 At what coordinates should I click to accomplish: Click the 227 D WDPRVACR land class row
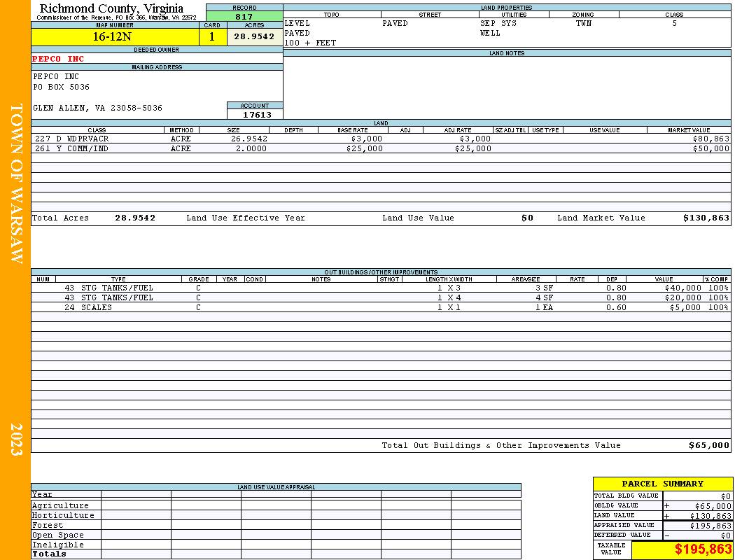pos(381,139)
